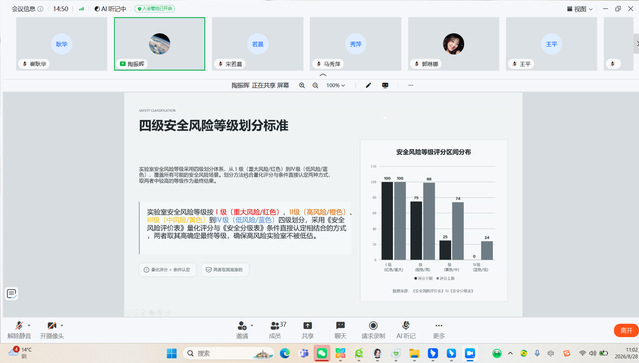Click the Tencent Meeting taskbar icon
The height and width of the screenshot is (363, 639).
click(x=470, y=353)
